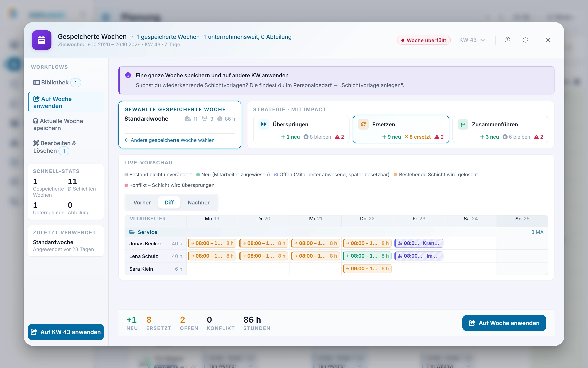Click the green Neu legend swatch

click(198, 175)
